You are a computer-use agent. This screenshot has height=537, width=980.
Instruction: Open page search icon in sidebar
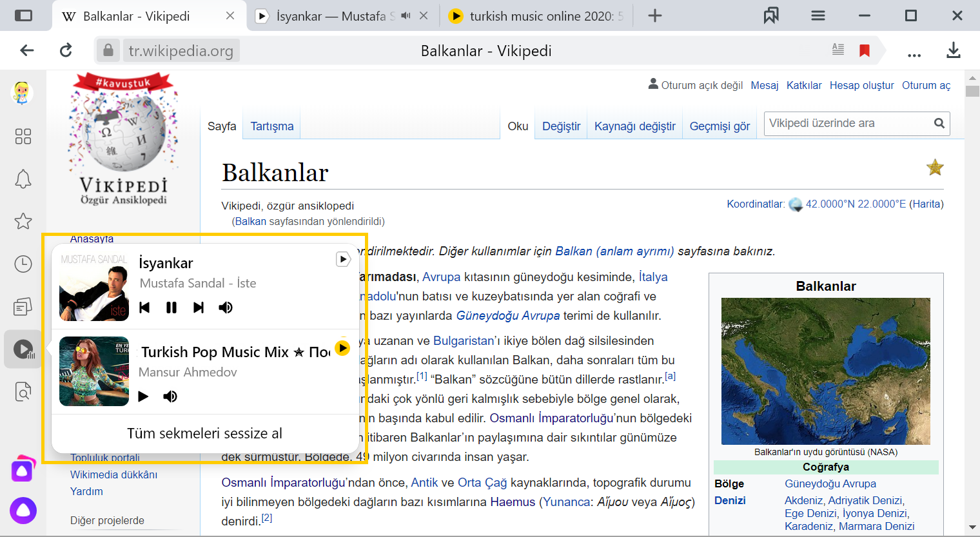click(23, 391)
